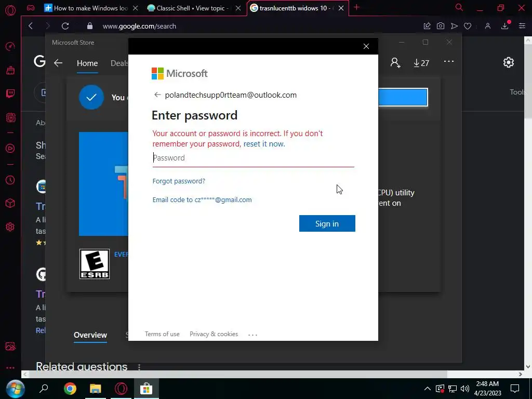
Task: Take a snapshot with camera icon
Action: click(x=441, y=26)
